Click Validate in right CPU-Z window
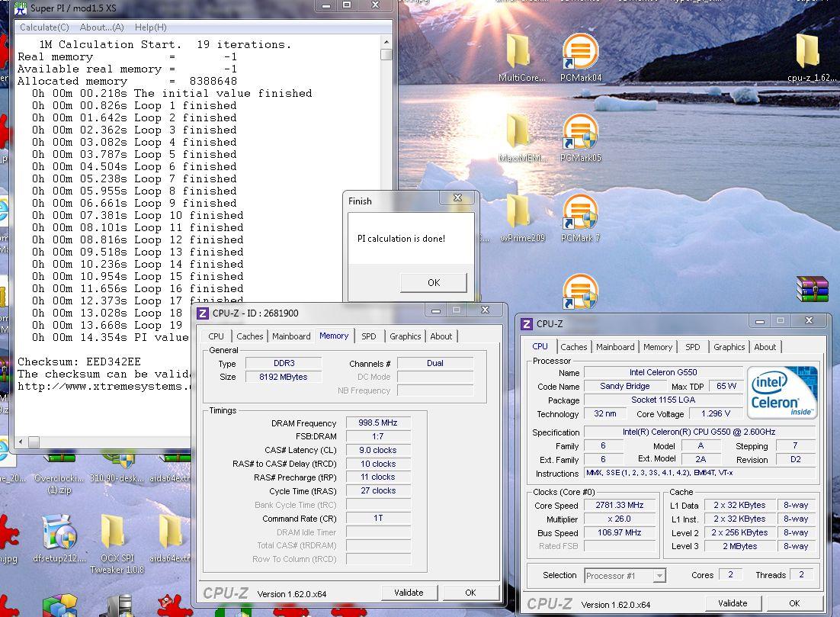Image resolution: width=840 pixels, height=617 pixels. (733, 603)
